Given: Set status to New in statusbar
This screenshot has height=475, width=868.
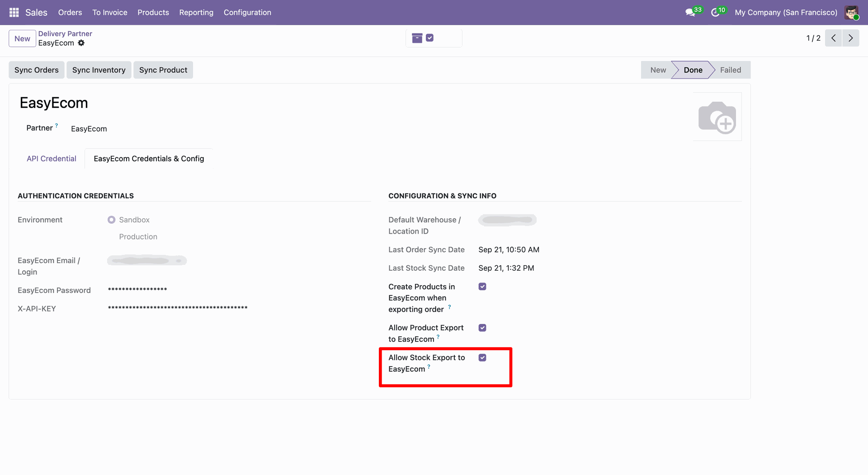Looking at the screenshot, I should click(x=658, y=70).
